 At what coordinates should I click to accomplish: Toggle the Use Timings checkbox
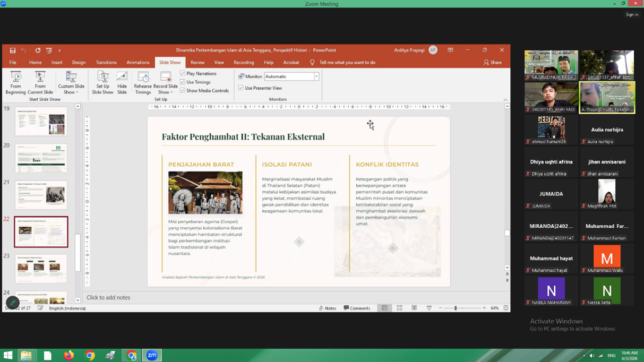[183, 82]
